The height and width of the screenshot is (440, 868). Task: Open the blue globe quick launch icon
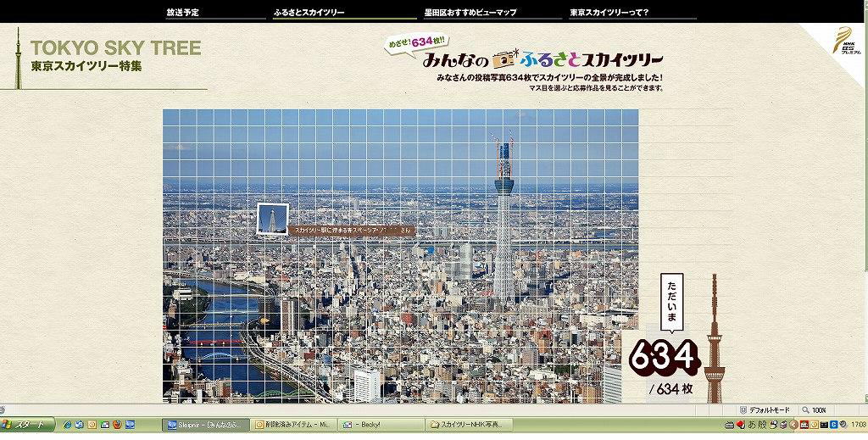pyautogui.click(x=79, y=425)
